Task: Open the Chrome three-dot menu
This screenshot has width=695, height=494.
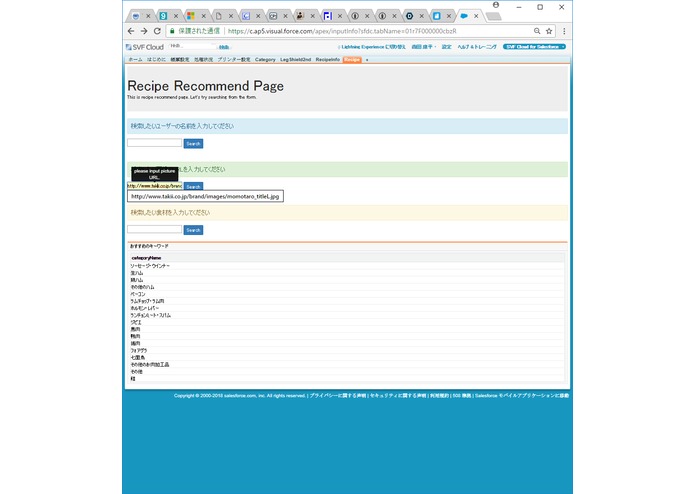Action: tap(564, 31)
